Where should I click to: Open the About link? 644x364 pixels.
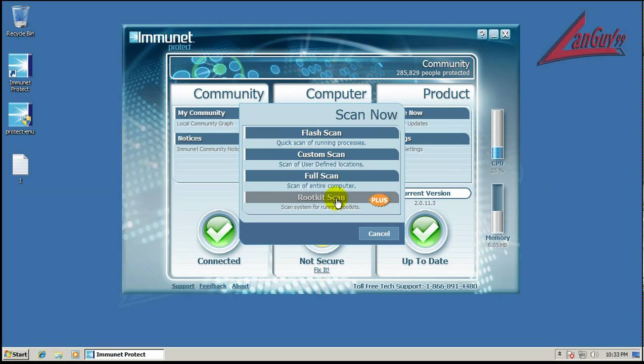tap(240, 286)
